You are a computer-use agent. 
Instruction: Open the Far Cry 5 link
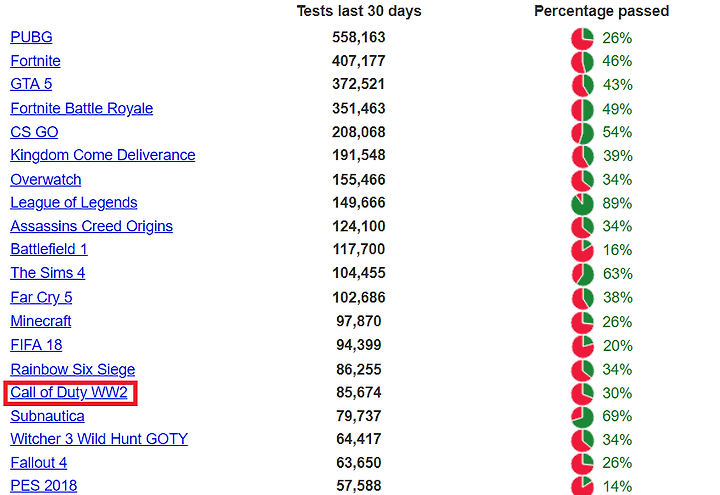(41, 297)
